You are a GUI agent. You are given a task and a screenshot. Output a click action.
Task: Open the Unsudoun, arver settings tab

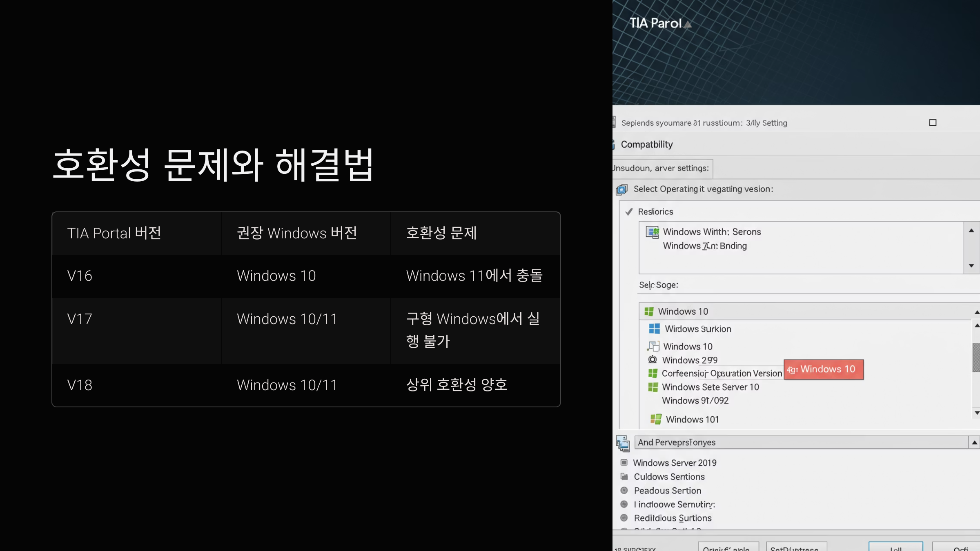tap(661, 169)
